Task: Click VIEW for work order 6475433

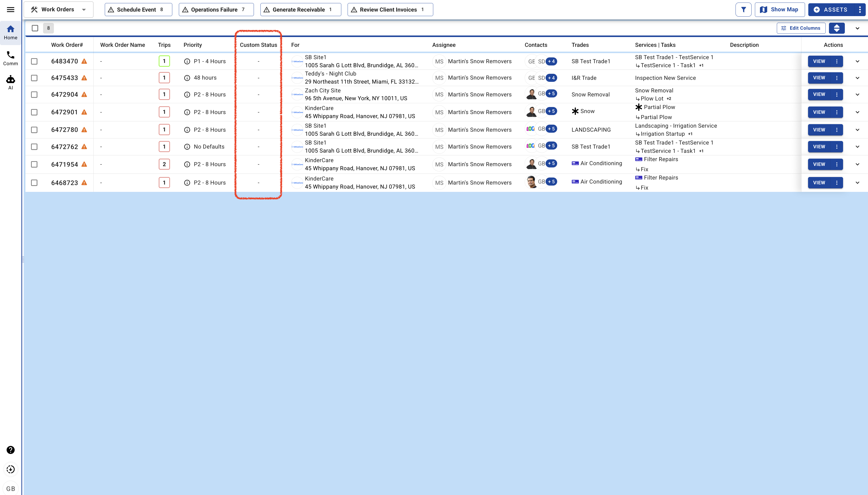Action: 819,78
